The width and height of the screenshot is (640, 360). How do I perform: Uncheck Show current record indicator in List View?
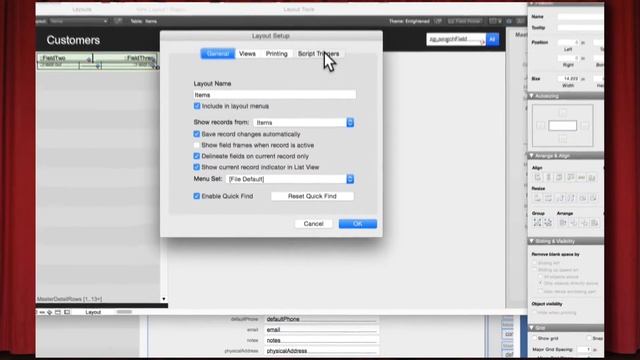tap(197, 167)
